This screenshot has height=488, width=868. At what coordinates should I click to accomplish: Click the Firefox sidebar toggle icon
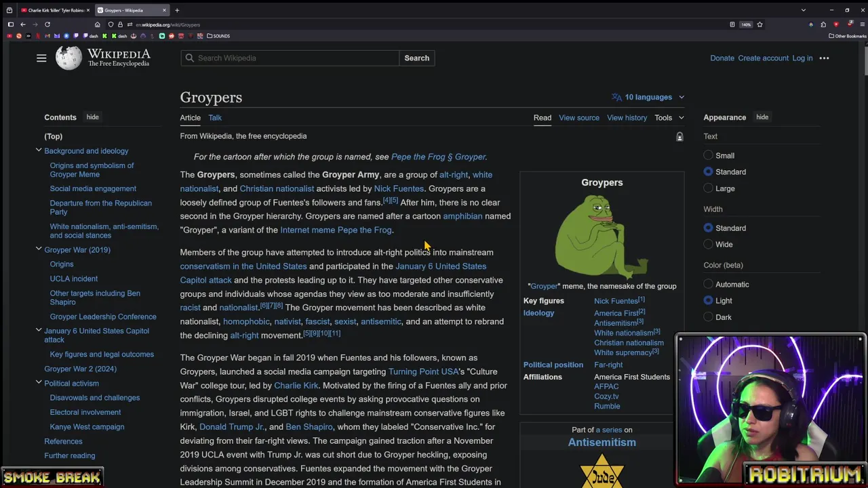pos(10,24)
